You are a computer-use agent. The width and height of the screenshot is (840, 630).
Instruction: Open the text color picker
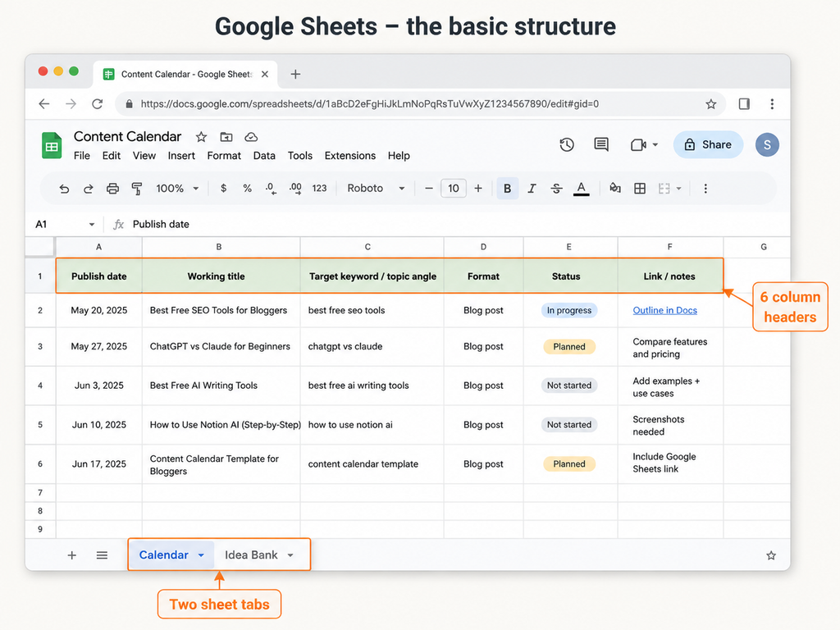coord(582,189)
